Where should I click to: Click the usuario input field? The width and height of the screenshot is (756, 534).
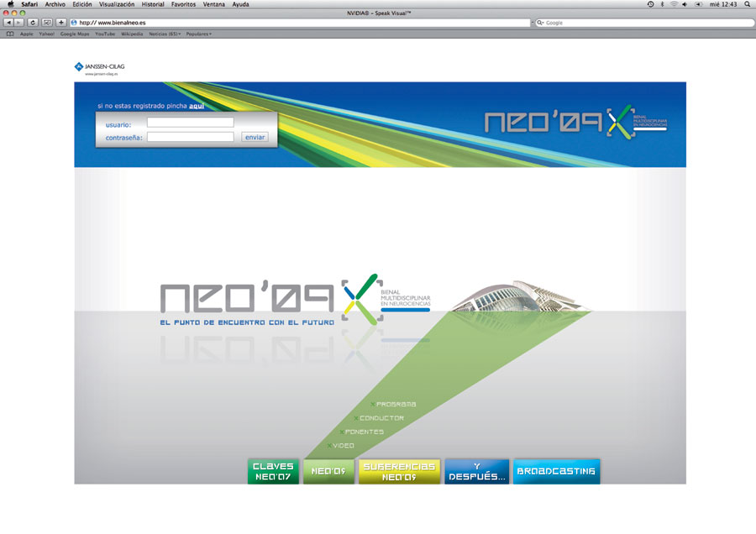191,123
